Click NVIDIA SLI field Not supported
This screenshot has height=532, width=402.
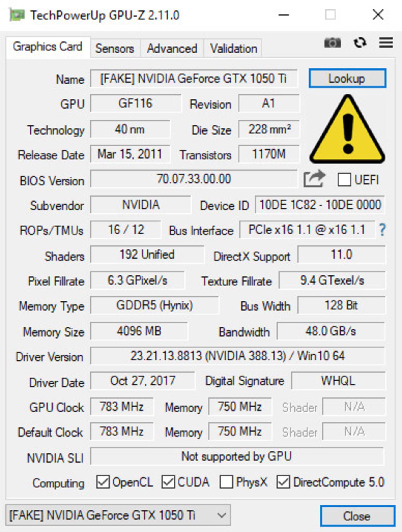[x=237, y=456]
